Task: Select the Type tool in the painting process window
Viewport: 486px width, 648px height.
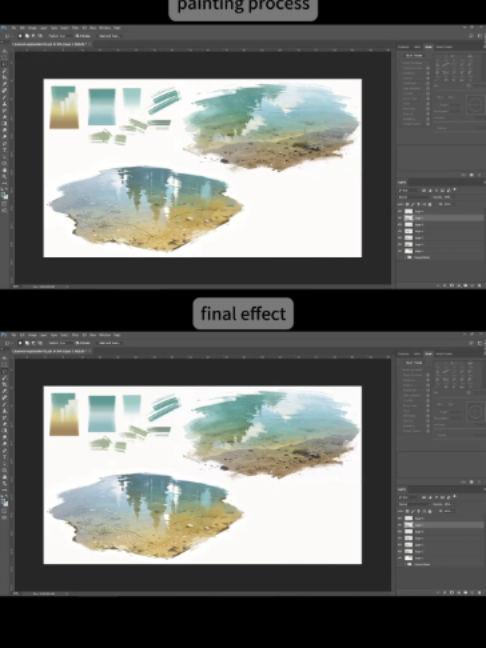Action: 5,149
